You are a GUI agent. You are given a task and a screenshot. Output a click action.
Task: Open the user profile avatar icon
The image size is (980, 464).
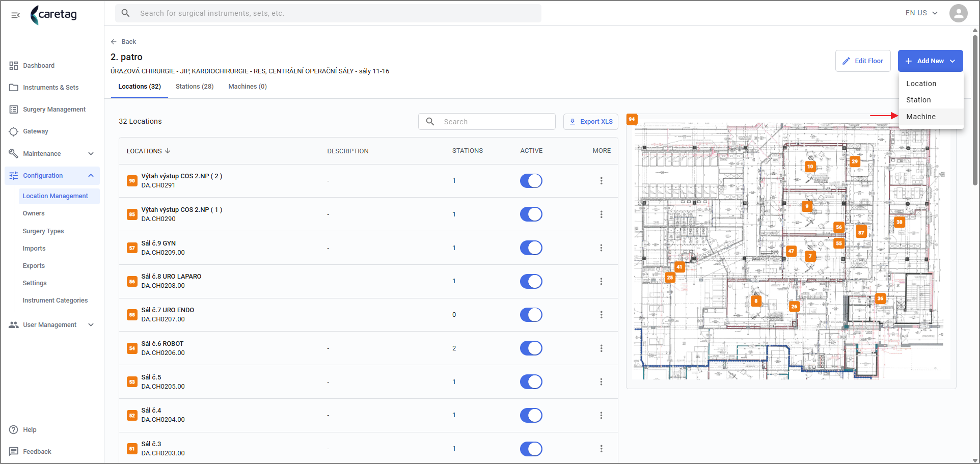point(958,13)
